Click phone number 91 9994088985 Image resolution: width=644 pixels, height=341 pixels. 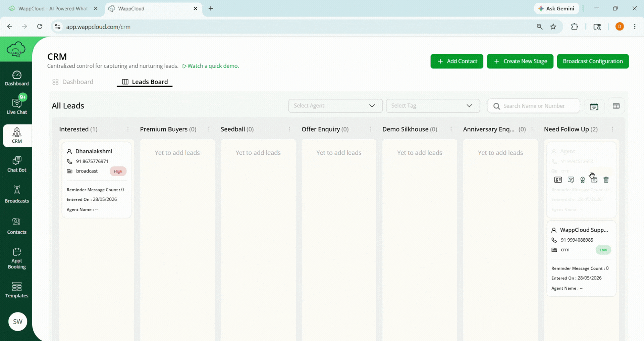tap(577, 240)
